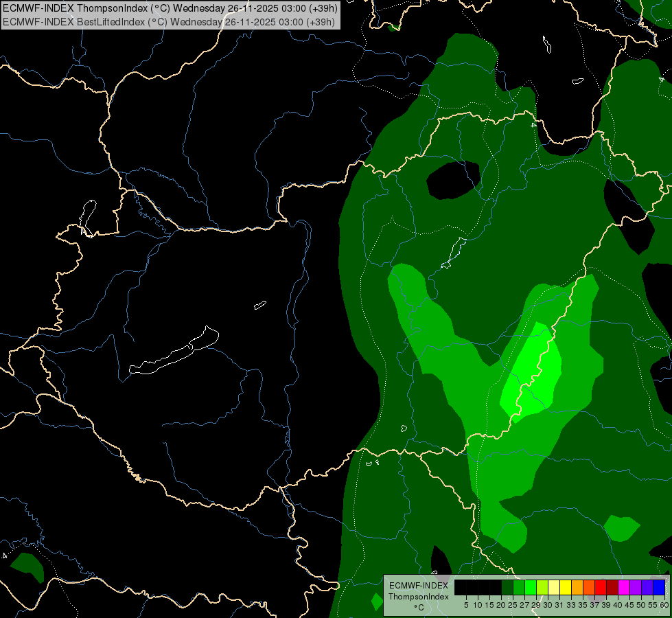This screenshot has height=618, width=672.
Task: Select the bright green 27-29 legend swatch
Action: (x=531, y=587)
